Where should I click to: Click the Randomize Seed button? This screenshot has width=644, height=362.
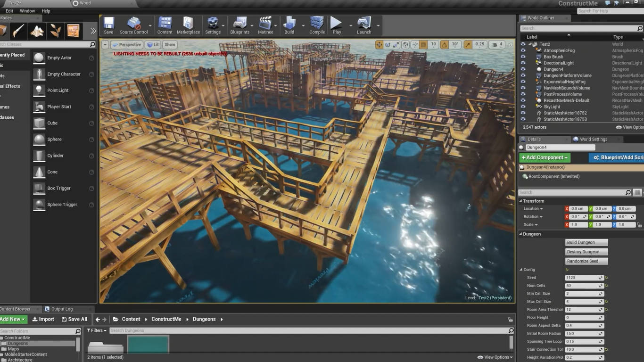tap(586, 261)
